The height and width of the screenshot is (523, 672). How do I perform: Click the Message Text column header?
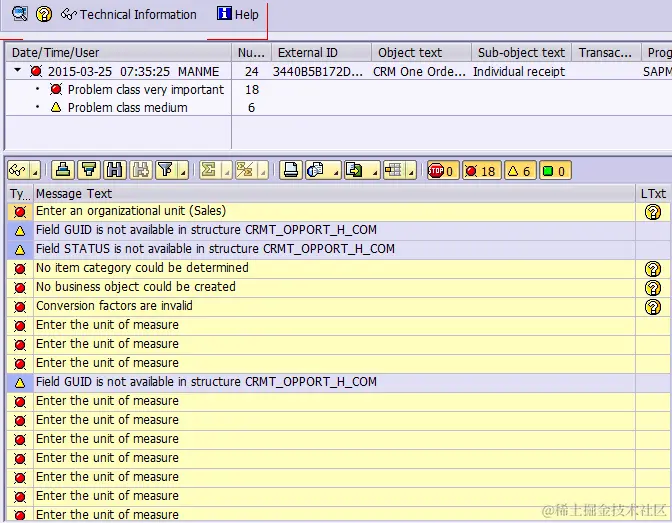click(334, 194)
